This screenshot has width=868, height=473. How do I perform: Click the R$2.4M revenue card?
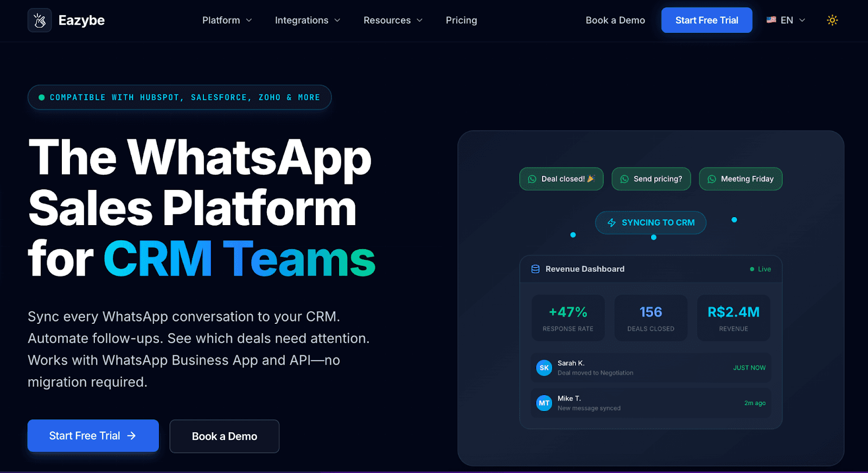coord(733,318)
